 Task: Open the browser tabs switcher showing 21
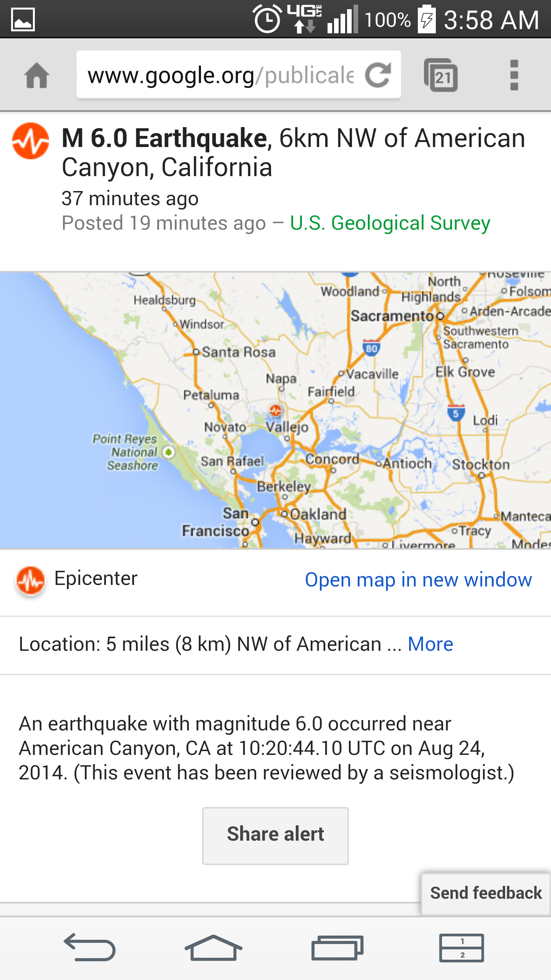tap(441, 75)
